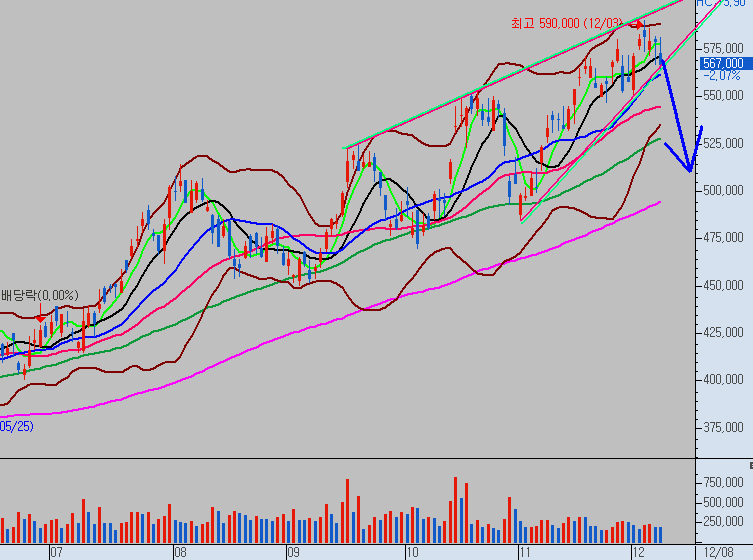This screenshot has width=753, height=560.
Task: Click the (05/25) date label at left edge
Action: click(16, 426)
